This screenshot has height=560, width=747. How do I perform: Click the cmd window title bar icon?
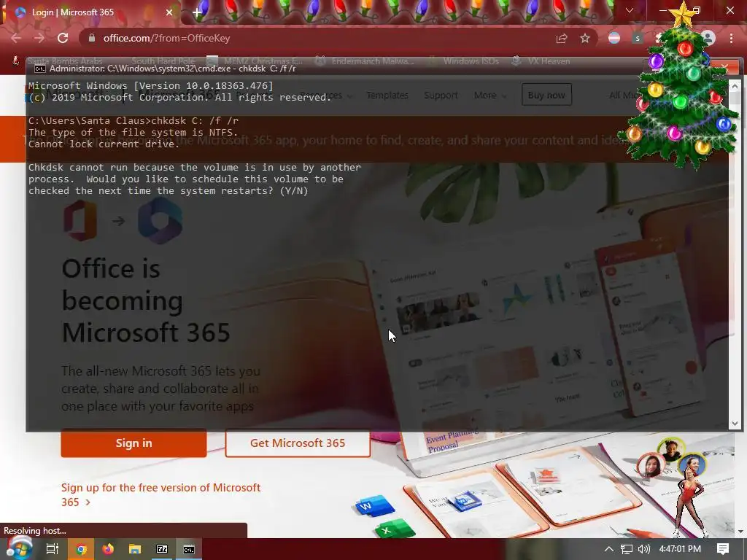point(40,69)
